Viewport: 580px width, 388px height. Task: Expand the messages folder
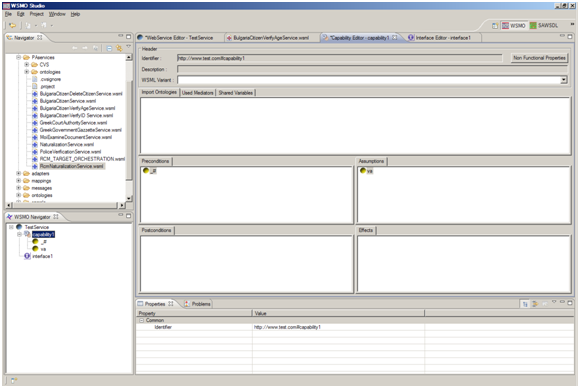[18, 188]
